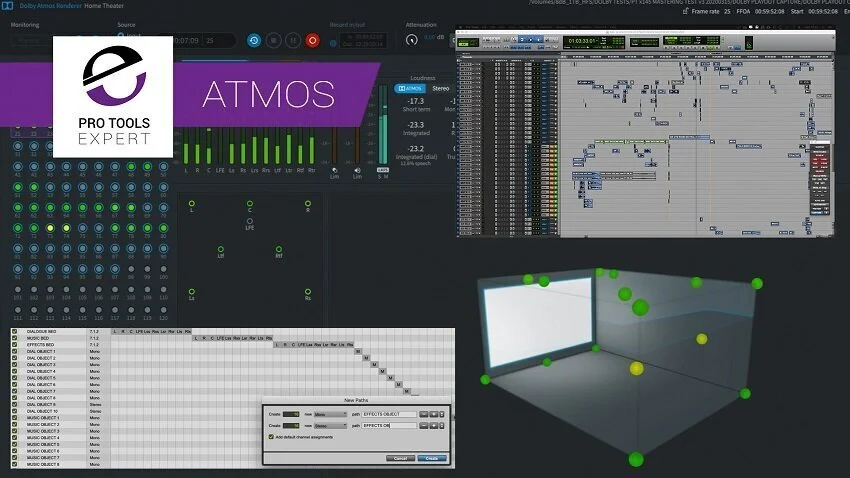Toggle Add default channel assignments checkbox
This screenshot has width=850, height=478.
click(x=271, y=437)
